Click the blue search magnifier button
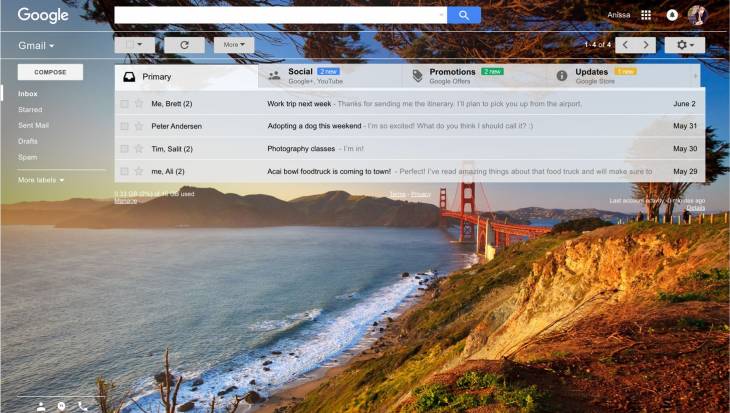This screenshot has width=730, height=413. 464,15
